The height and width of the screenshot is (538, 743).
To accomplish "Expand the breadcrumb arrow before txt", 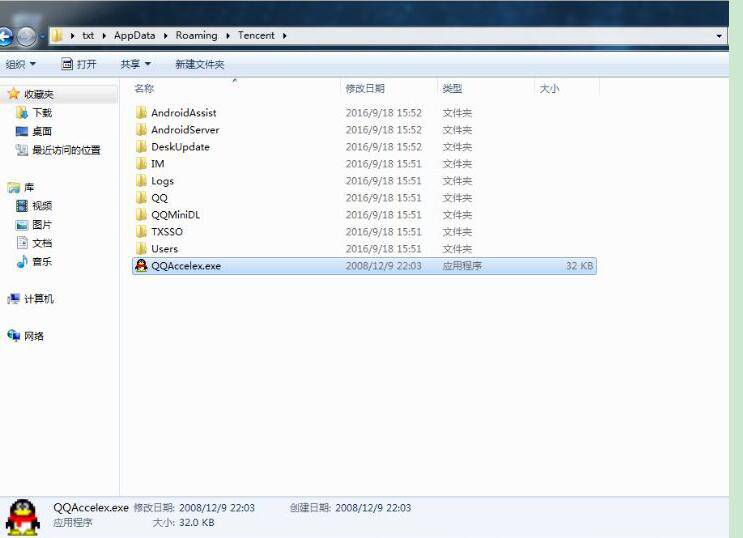I will [72, 36].
